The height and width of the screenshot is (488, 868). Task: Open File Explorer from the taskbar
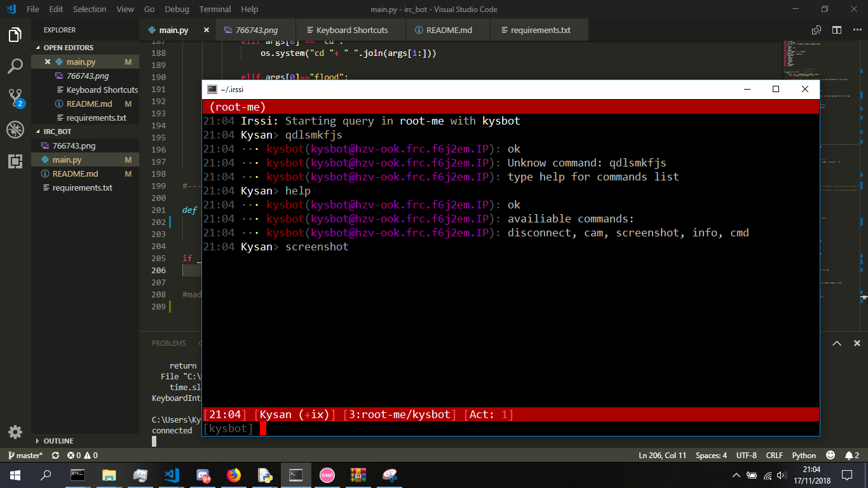(x=109, y=475)
